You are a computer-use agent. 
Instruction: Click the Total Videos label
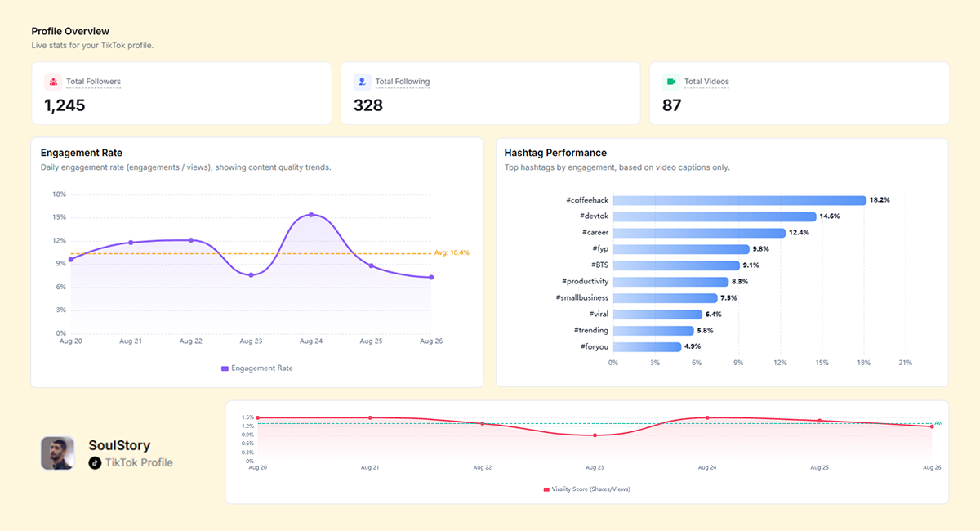click(x=706, y=82)
